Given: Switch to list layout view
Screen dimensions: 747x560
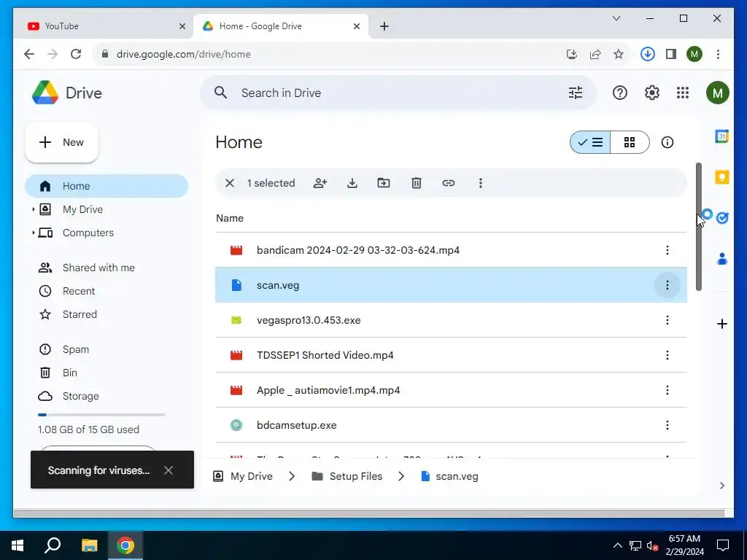Looking at the screenshot, I should (590, 142).
